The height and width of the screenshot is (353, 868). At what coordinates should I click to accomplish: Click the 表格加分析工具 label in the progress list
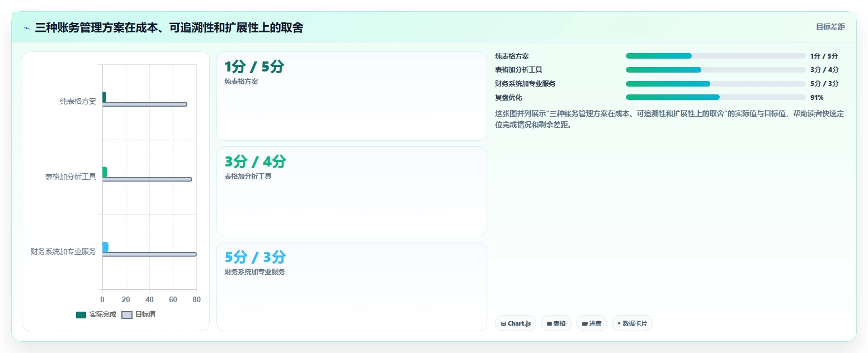[518, 70]
